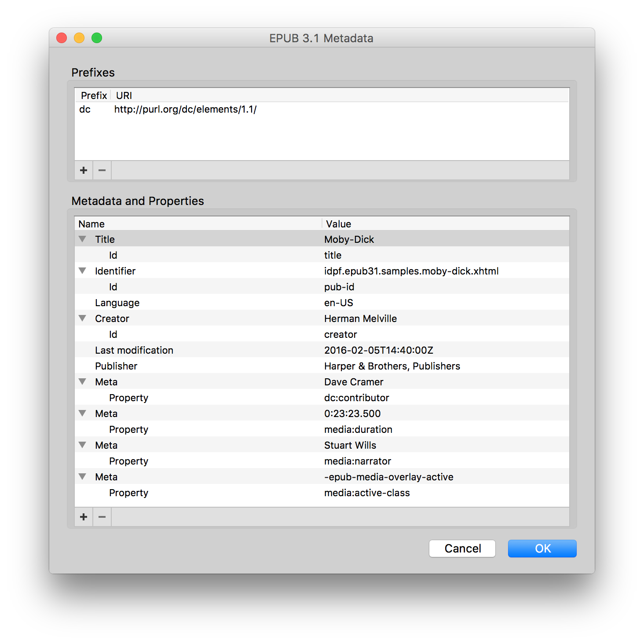Select the media:duration property value

(359, 429)
